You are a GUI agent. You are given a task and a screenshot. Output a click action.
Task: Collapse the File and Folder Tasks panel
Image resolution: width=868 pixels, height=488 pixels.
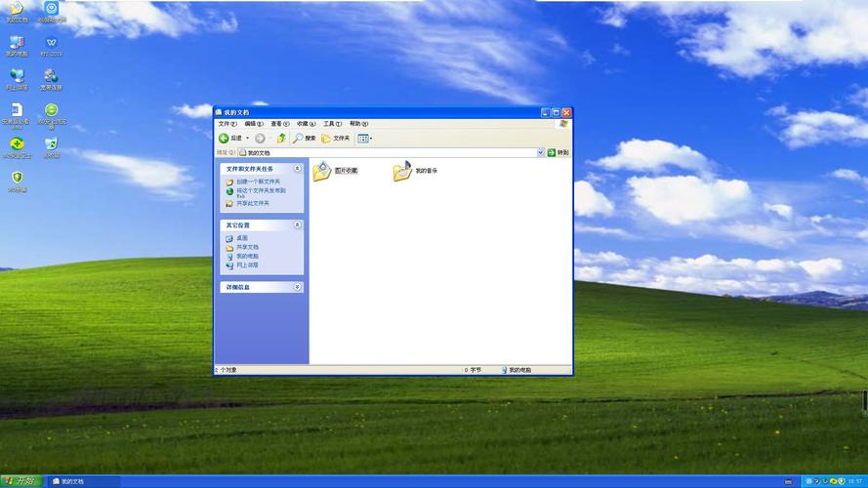pyautogui.click(x=297, y=168)
